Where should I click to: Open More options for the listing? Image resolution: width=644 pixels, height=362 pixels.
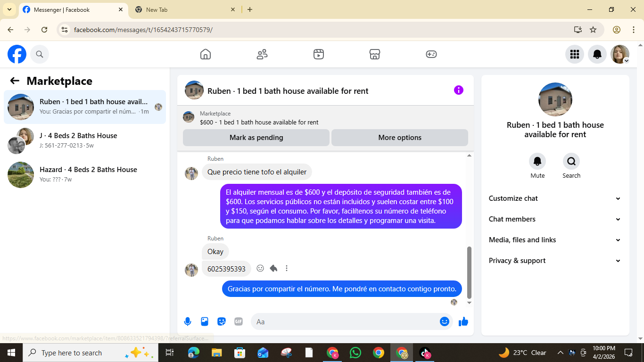(x=400, y=138)
